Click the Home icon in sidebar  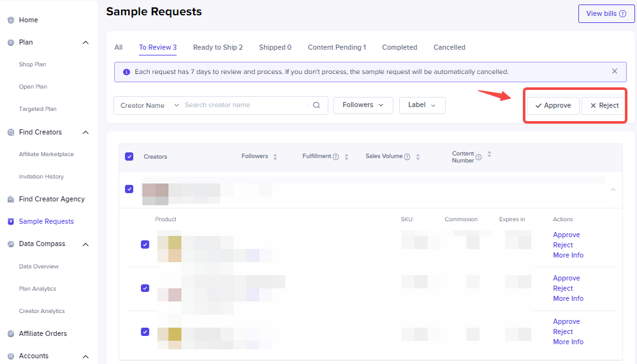(x=11, y=20)
